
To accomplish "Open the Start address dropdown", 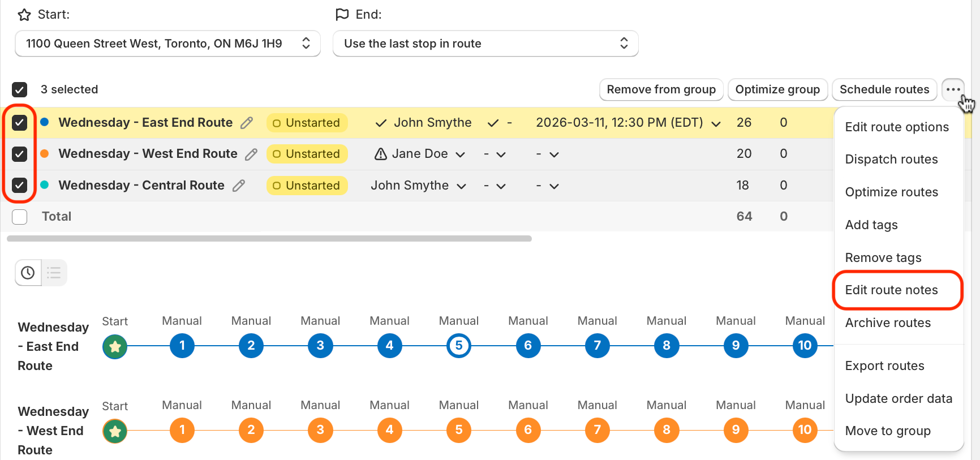I will (167, 44).
